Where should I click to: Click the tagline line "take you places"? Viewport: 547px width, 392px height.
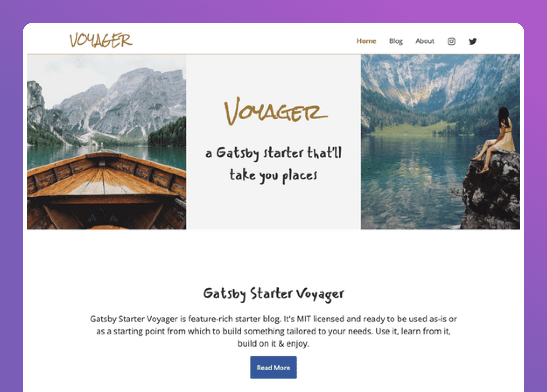coord(273,175)
